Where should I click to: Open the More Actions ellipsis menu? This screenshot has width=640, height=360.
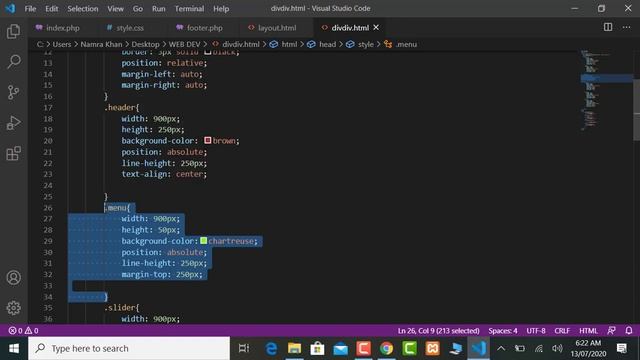627,27
